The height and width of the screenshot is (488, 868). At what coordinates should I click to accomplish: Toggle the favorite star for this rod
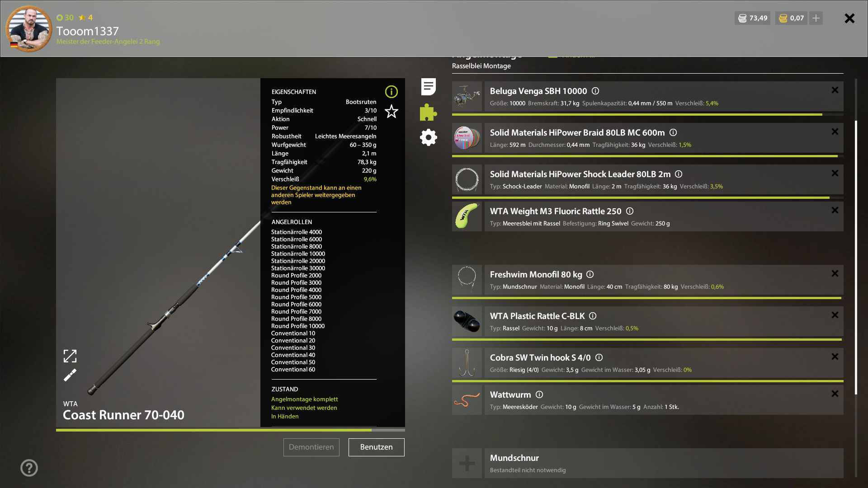pyautogui.click(x=391, y=112)
